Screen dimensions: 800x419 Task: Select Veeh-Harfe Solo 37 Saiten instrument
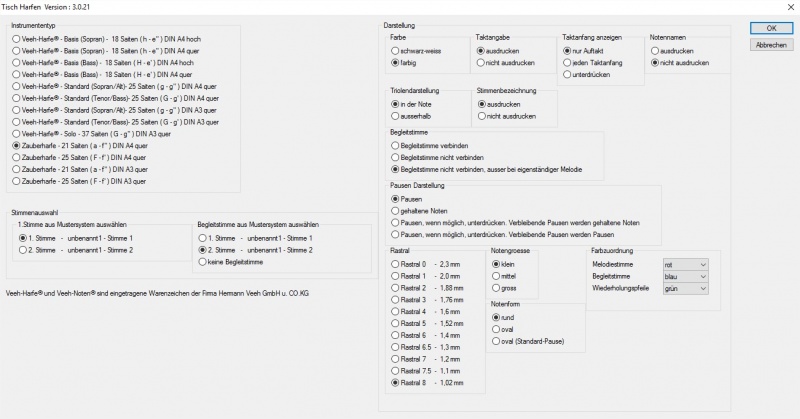click(17, 134)
